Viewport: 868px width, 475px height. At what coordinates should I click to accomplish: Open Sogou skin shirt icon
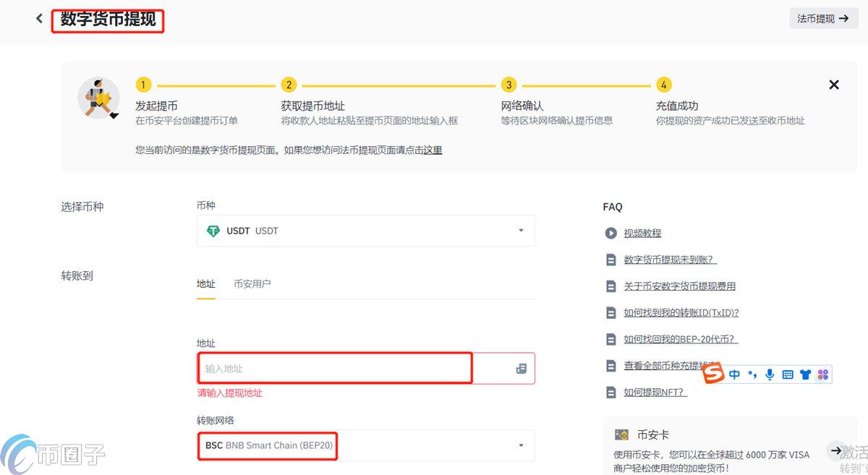click(805, 375)
